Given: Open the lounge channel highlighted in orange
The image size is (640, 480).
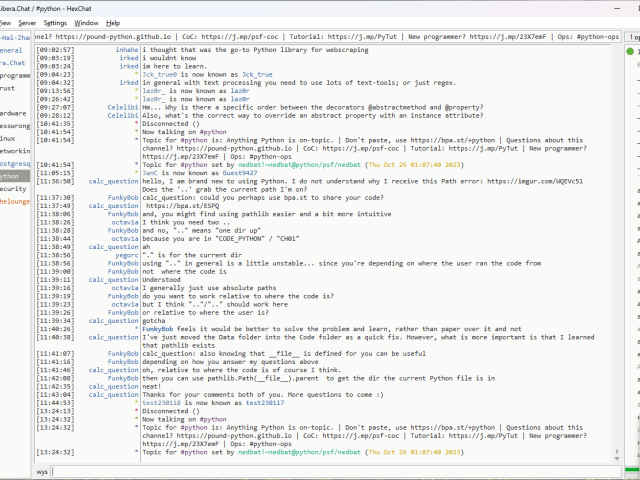Looking at the screenshot, I should pyautogui.click(x=14, y=201).
